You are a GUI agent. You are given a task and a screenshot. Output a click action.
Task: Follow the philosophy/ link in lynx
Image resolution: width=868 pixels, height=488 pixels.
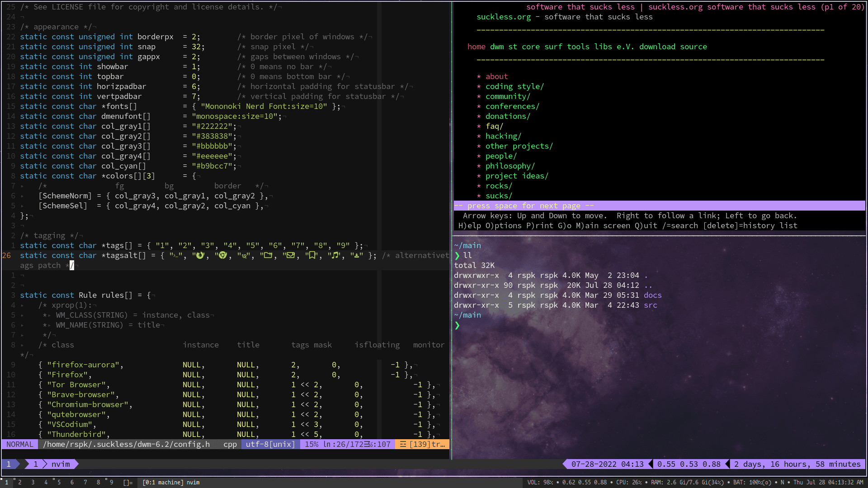click(x=510, y=166)
